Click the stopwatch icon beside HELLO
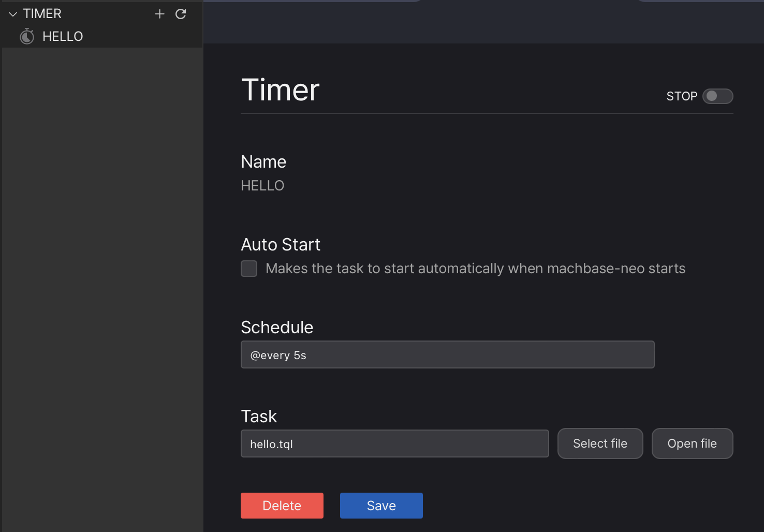The width and height of the screenshot is (764, 532). coord(27,36)
